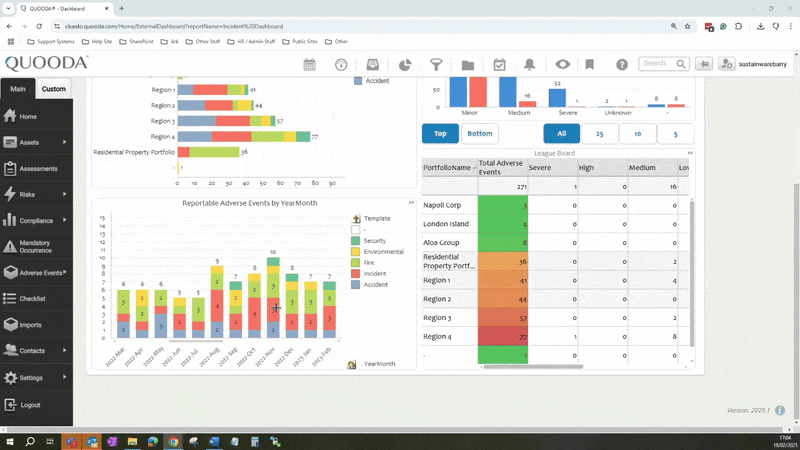This screenshot has height=450, width=800.
Task: Click the search magnifier icon
Action: point(681,64)
